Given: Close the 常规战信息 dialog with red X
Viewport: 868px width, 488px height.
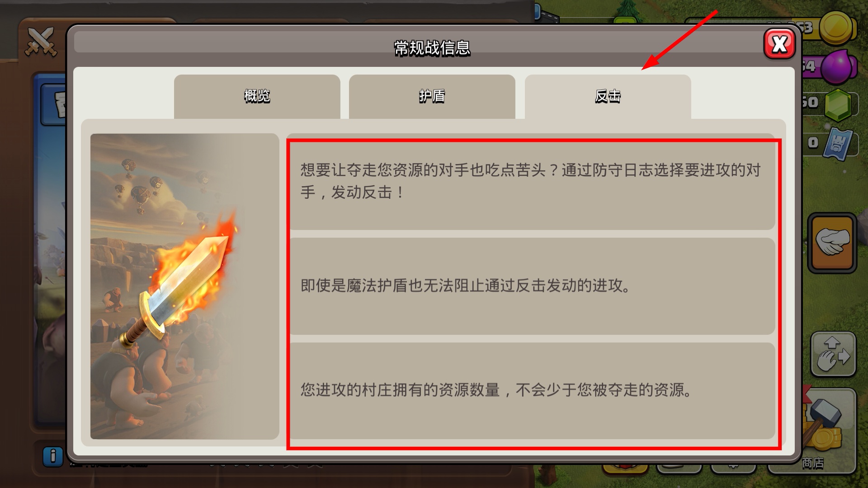Looking at the screenshot, I should 779,44.
